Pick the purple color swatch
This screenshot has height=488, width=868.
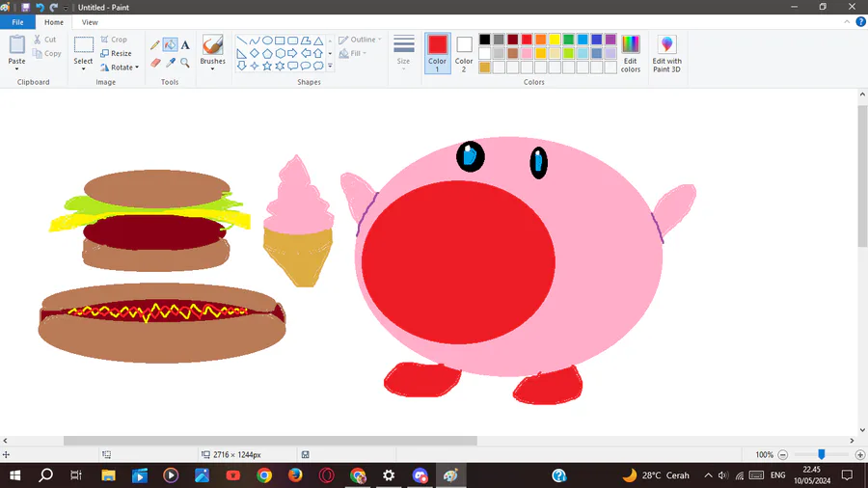pyautogui.click(x=610, y=40)
